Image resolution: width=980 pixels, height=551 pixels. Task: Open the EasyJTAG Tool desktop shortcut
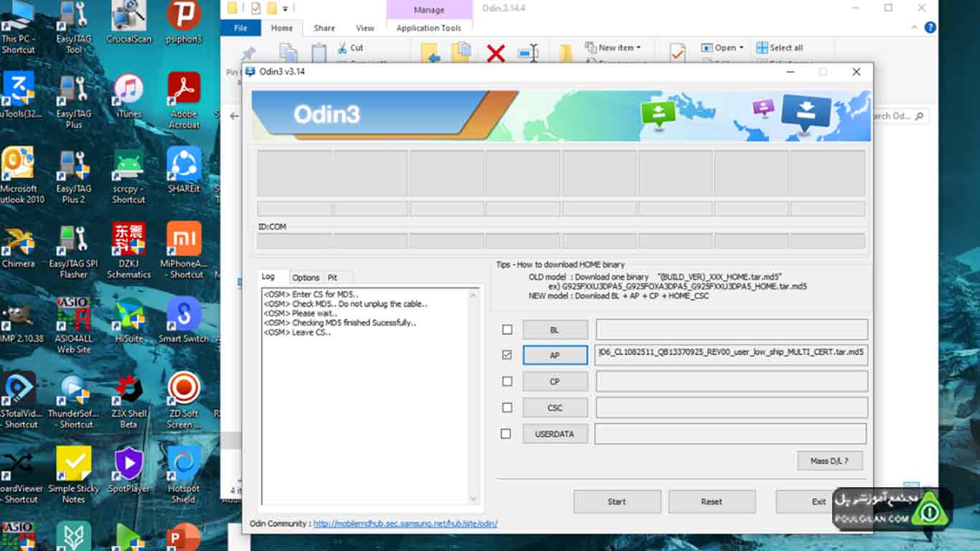74,27
